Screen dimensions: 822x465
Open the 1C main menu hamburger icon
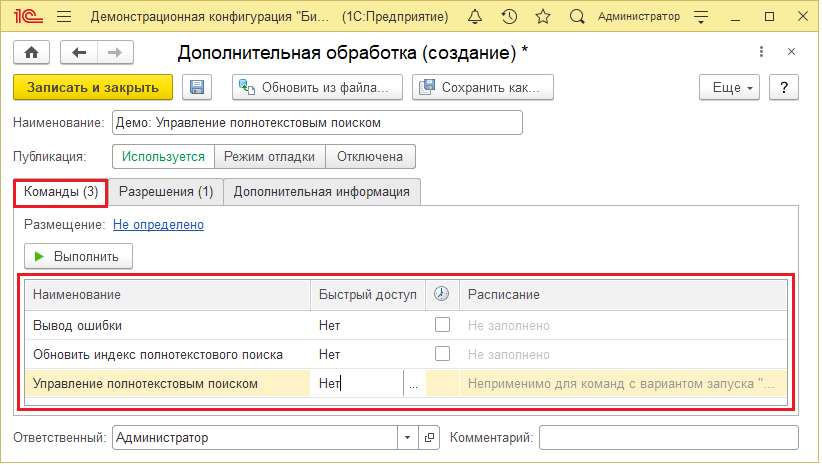64,17
